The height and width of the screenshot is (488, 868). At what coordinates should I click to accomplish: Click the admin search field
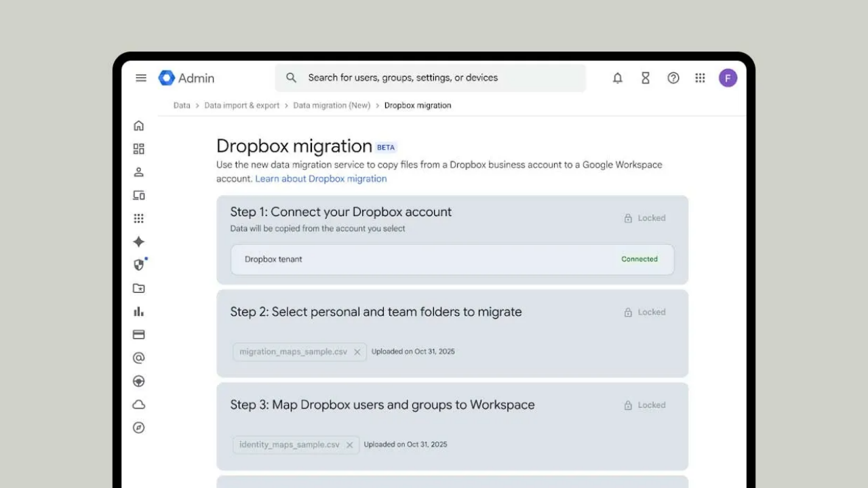[x=430, y=78]
